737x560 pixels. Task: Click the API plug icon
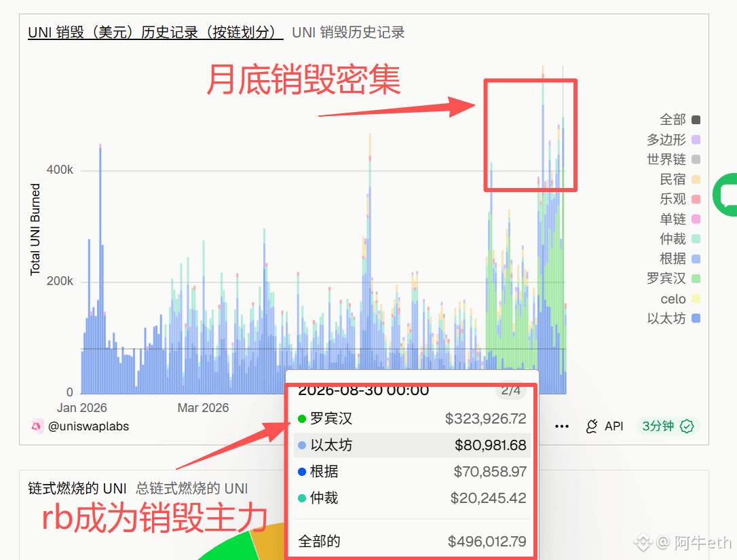pos(592,426)
